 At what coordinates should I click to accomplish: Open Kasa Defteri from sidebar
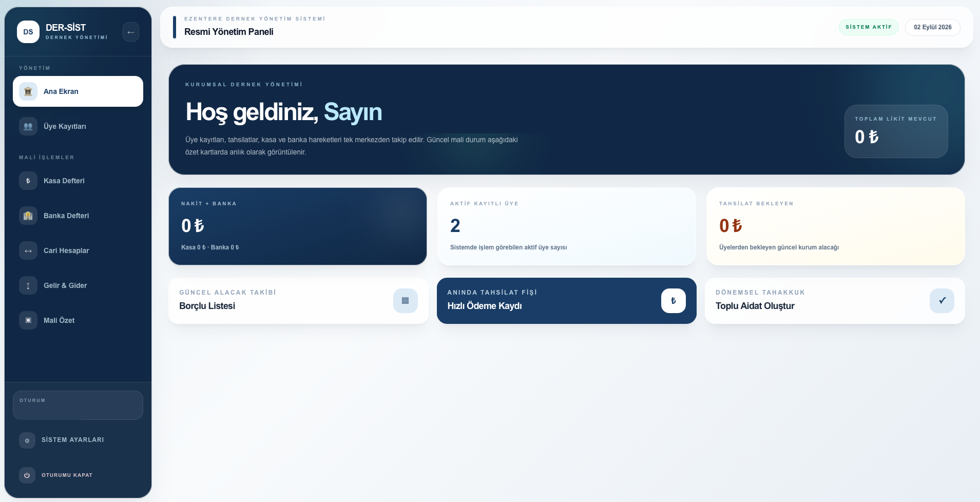pyautogui.click(x=78, y=181)
